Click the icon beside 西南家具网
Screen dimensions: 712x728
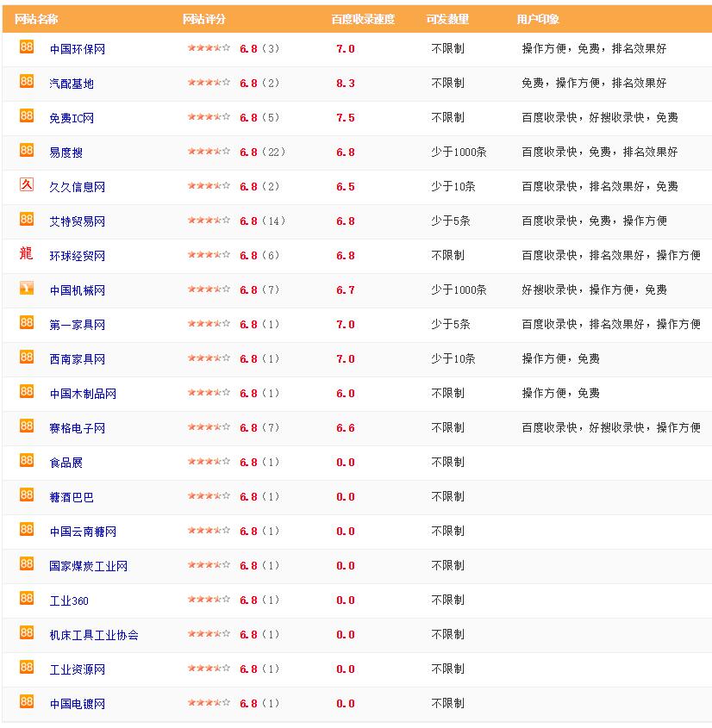(x=27, y=357)
